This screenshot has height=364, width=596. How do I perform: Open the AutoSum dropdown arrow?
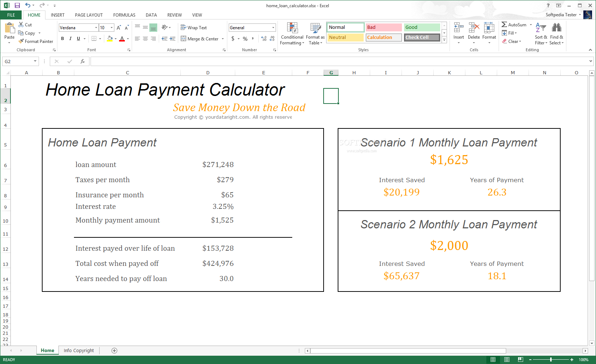pyautogui.click(x=531, y=25)
